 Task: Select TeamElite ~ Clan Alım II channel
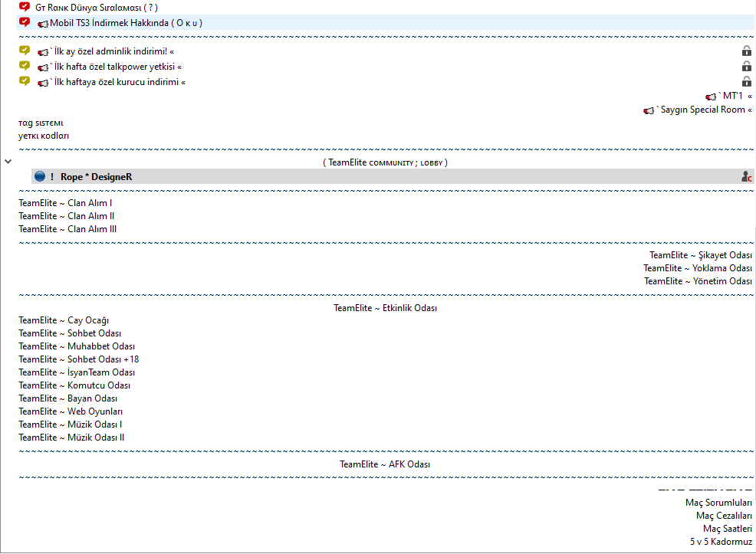click(x=67, y=216)
